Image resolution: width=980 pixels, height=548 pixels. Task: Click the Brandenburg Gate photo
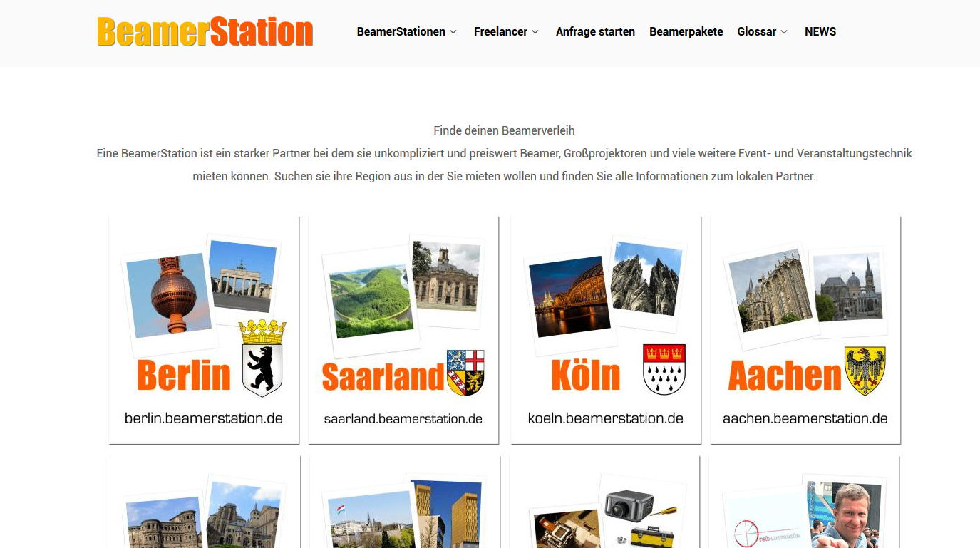click(242, 276)
